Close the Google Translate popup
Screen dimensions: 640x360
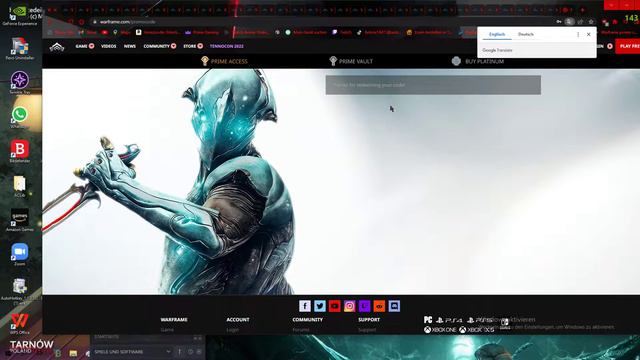(x=589, y=35)
